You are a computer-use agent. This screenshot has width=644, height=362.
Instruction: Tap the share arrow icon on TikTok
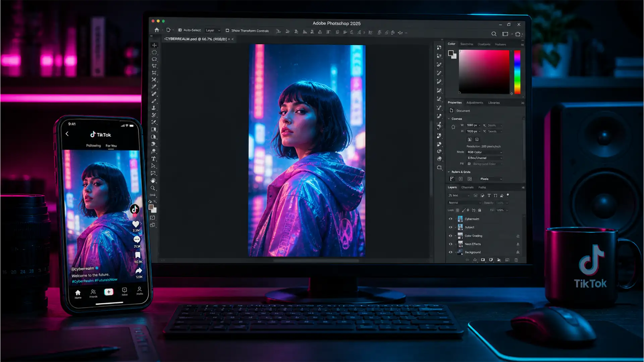(139, 270)
